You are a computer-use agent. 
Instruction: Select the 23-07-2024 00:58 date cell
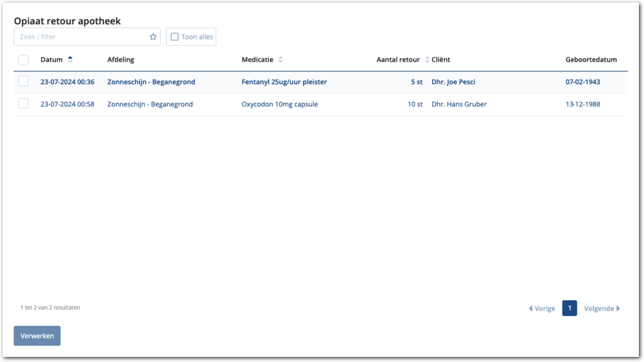[x=67, y=104]
